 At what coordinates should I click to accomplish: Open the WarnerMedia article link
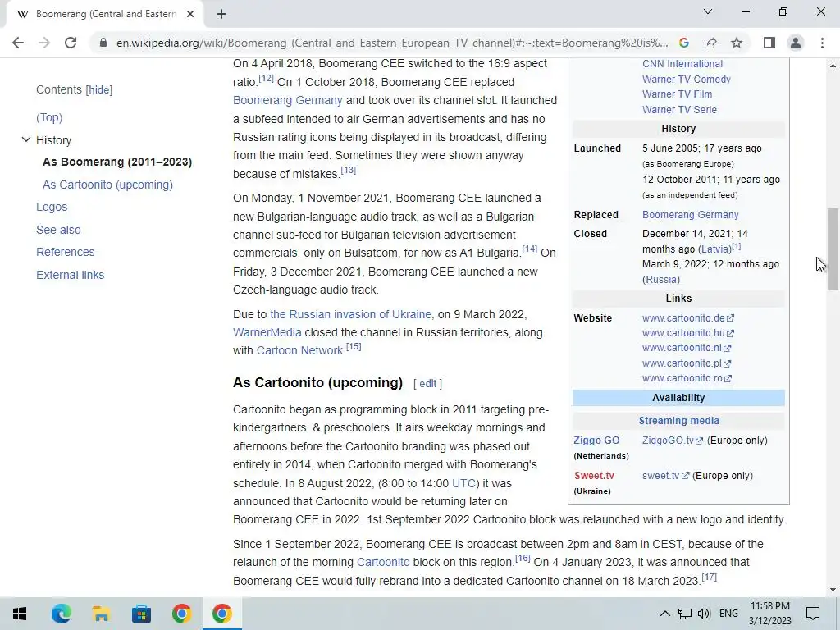(267, 333)
